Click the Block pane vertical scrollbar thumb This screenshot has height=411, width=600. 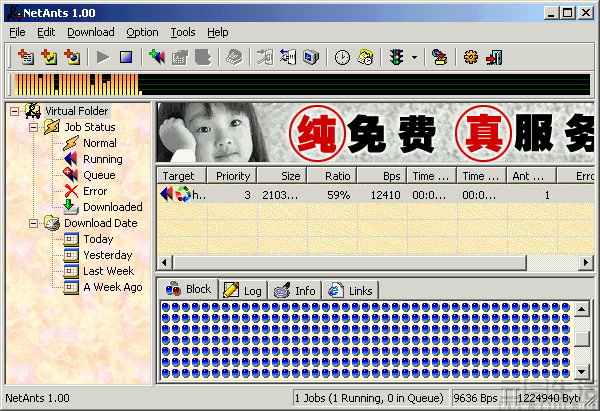pos(582,338)
